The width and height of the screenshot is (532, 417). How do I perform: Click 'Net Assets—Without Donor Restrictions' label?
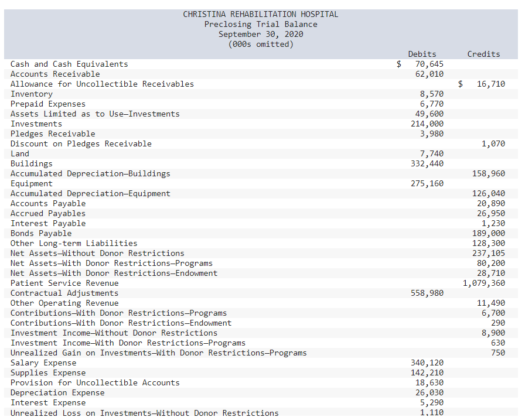[97, 253]
